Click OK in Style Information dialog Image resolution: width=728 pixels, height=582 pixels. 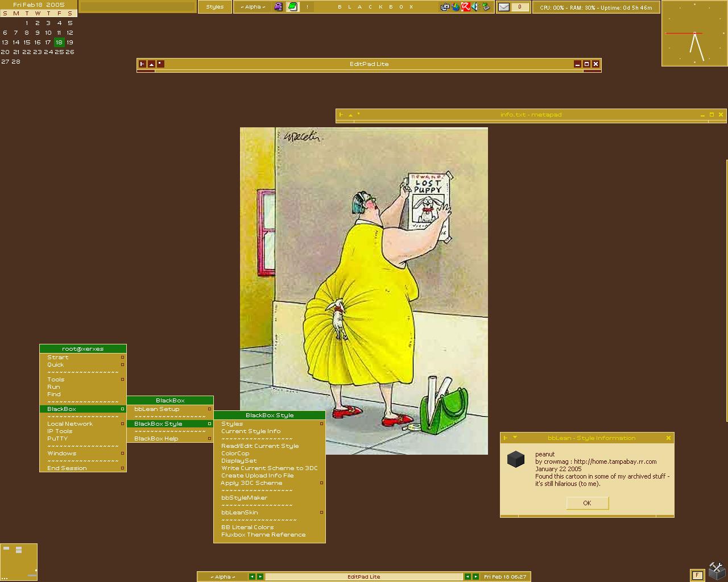(x=588, y=503)
